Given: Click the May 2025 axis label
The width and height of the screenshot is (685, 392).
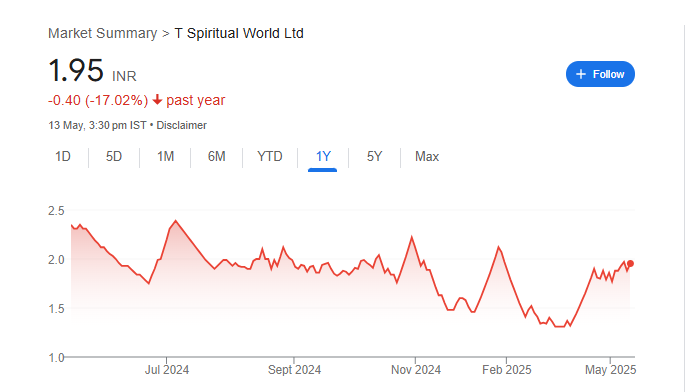Looking at the screenshot, I should click(610, 370).
